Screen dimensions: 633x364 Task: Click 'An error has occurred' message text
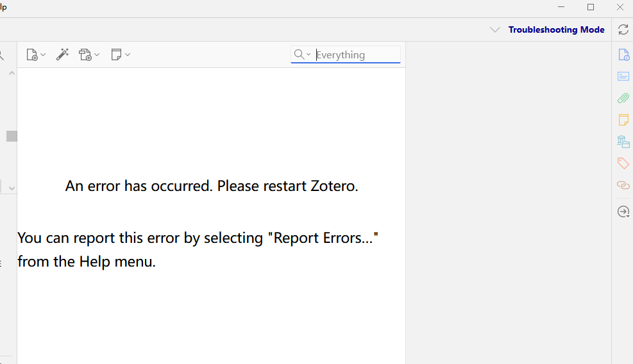(212, 186)
